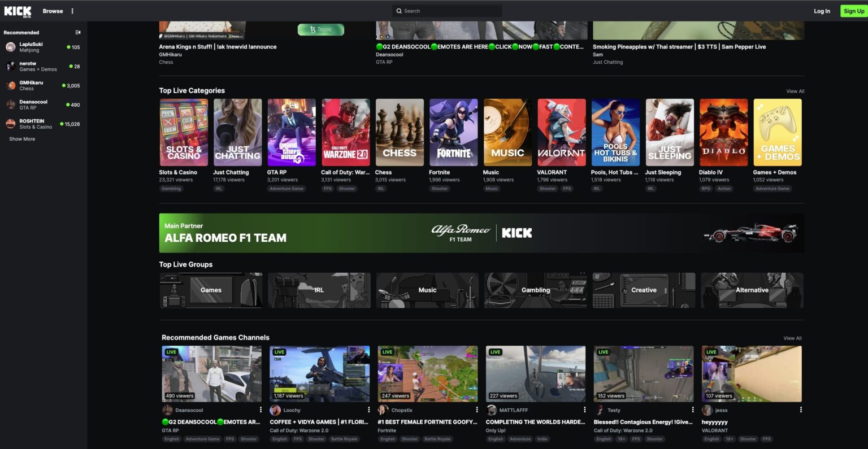Click RPG tag under Diablo IV
This screenshot has width=868, height=449.
click(706, 189)
